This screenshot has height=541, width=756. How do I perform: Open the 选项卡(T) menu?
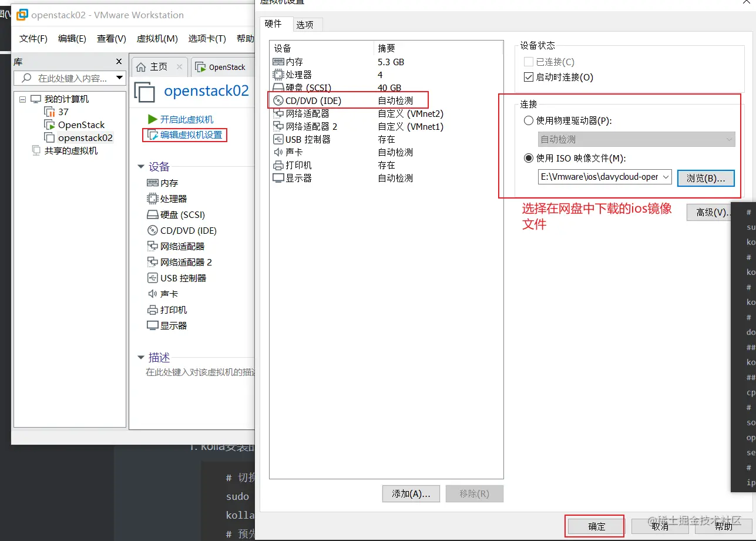207,38
